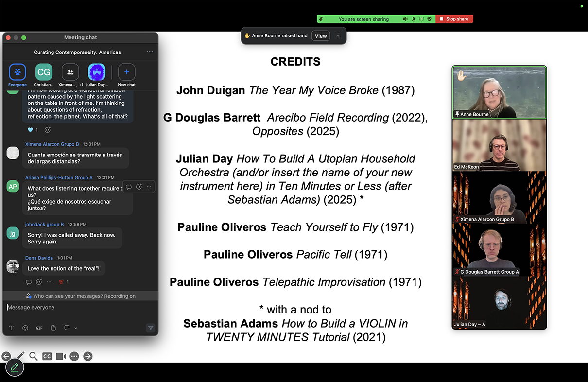This screenshot has height=382, width=588.
Task: Select the Julian Day chat tab
Action: (x=97, y=73)
